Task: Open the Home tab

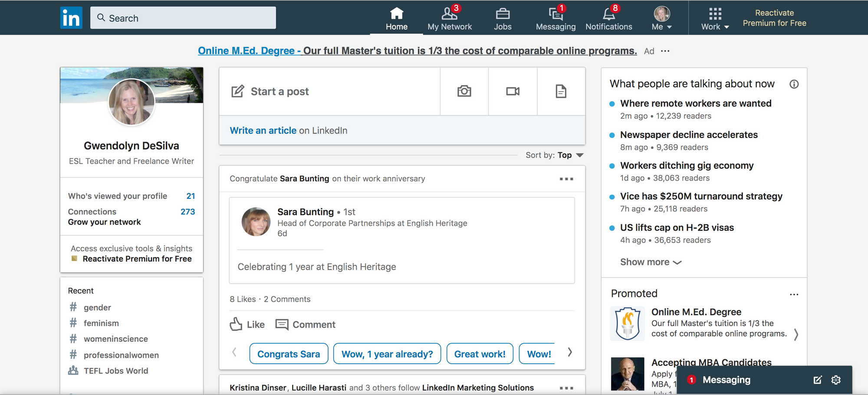Action: (397, 19)
